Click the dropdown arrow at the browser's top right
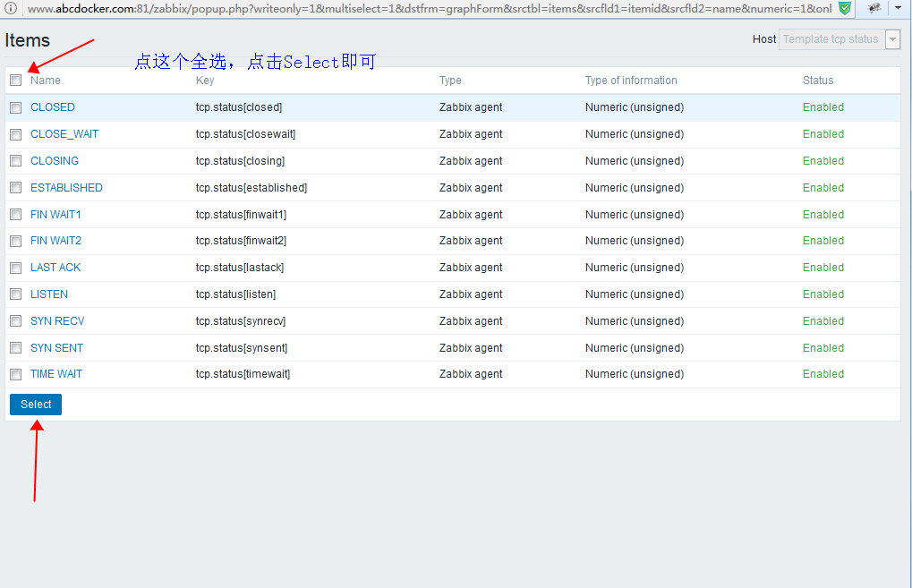The height and width of the screenshot is (588, 912). [899, 7]
